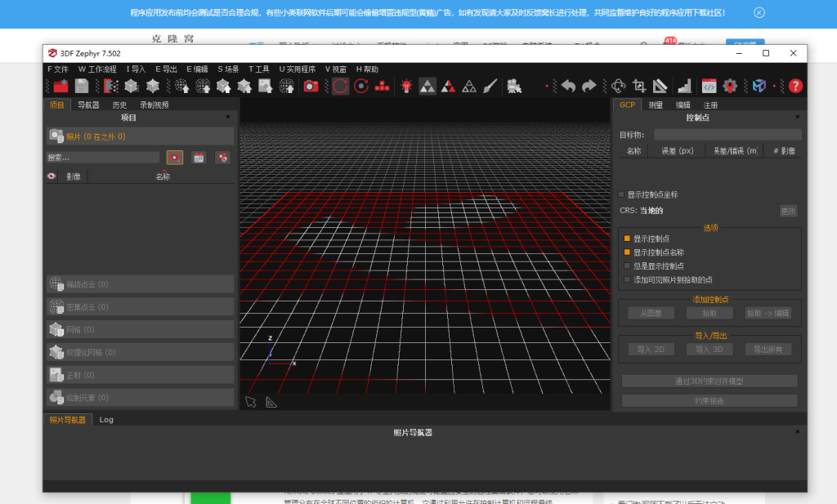Click the red camera screenshot icon
This screenshot has height=504, width=837.
click(x=311, y=86)
